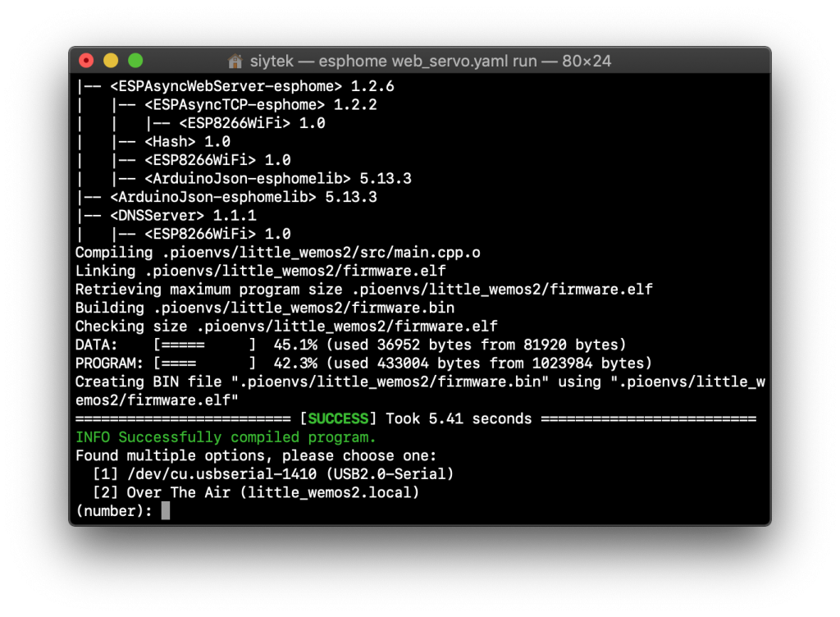Click "used 433004 bytes from 1023984 bytes"

pyautogui.click(x=489, y=363)
